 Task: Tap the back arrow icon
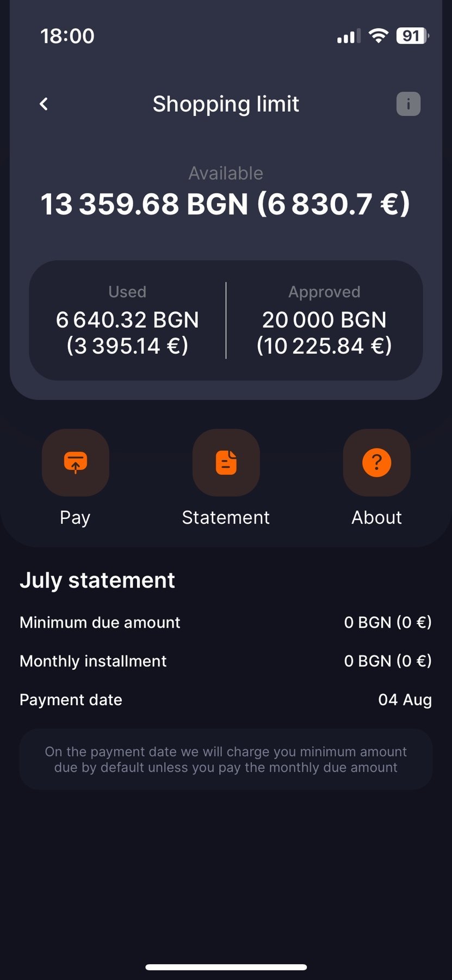[x=44, y=104]
